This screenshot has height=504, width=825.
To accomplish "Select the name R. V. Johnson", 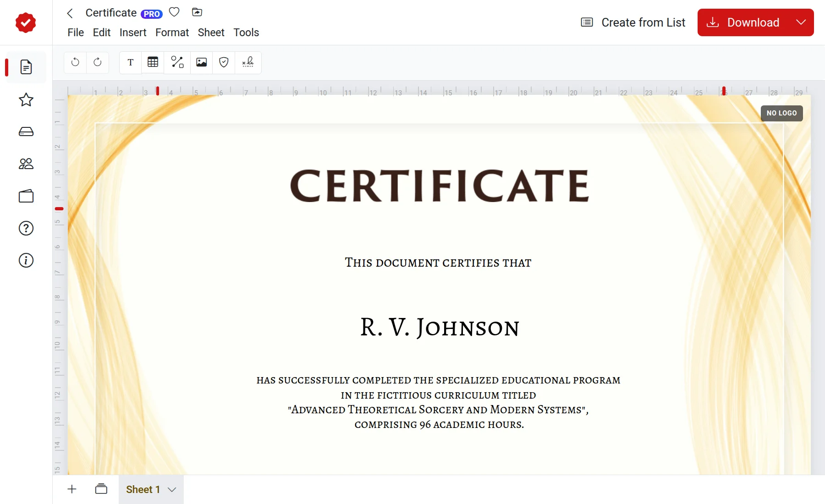I will coord(440,328).
